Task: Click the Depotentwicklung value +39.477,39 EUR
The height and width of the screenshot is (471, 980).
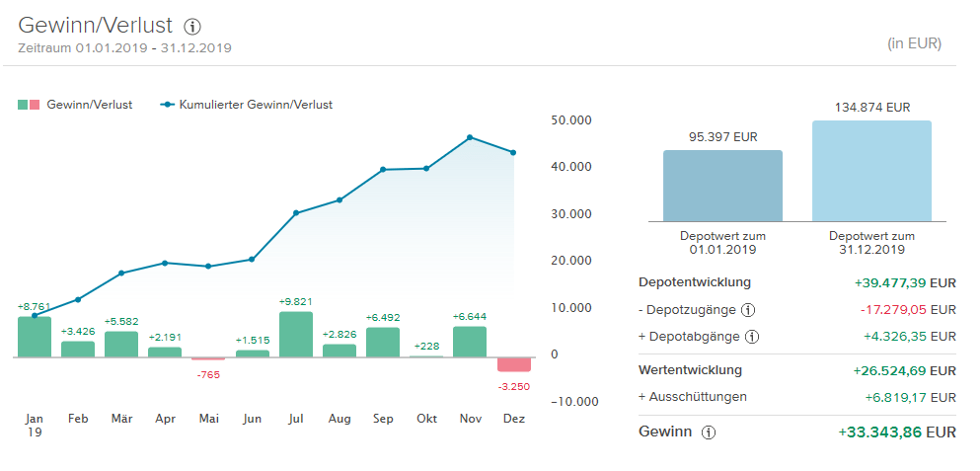Action: click(904, 282)
